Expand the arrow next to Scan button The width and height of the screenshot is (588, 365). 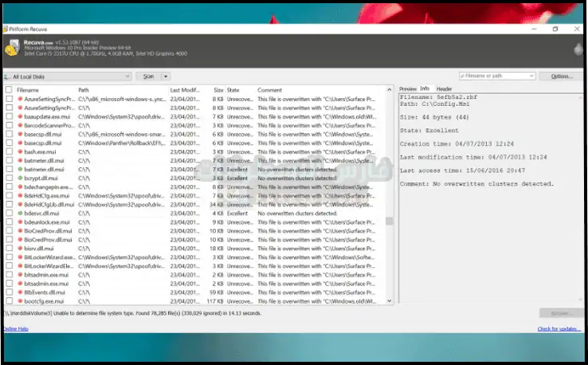(166, 77)
